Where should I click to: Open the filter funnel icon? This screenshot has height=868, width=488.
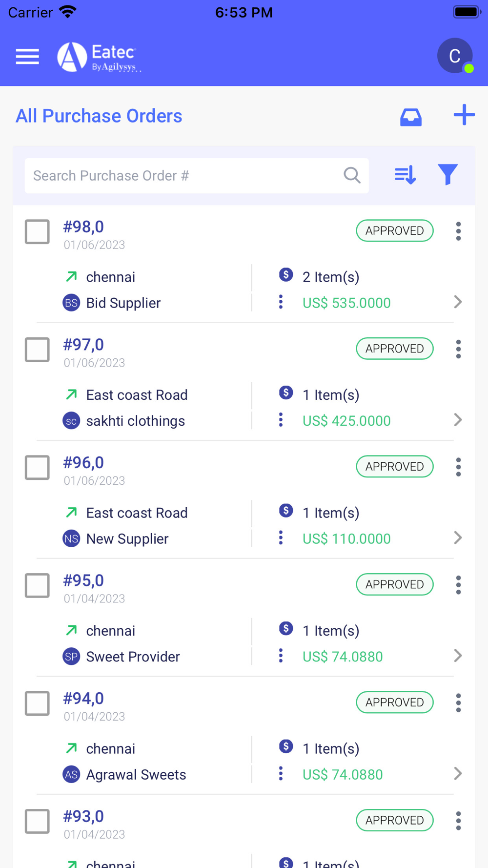(x=447, y=175)
